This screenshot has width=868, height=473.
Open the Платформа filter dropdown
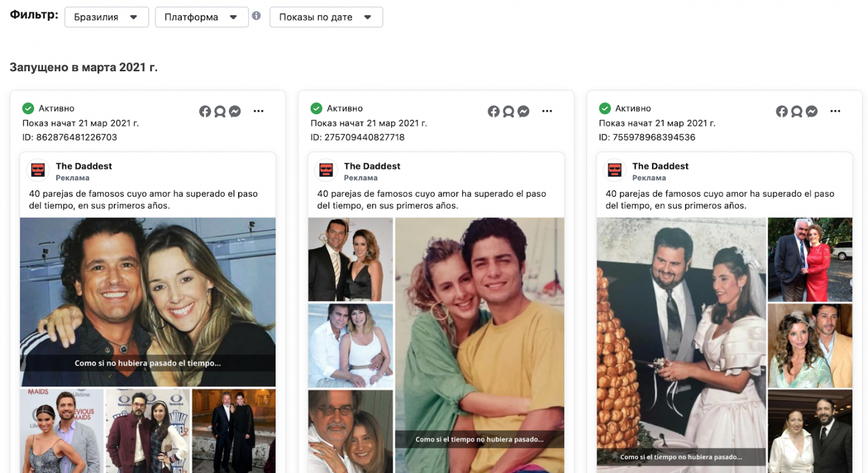(x=201, y=17)
